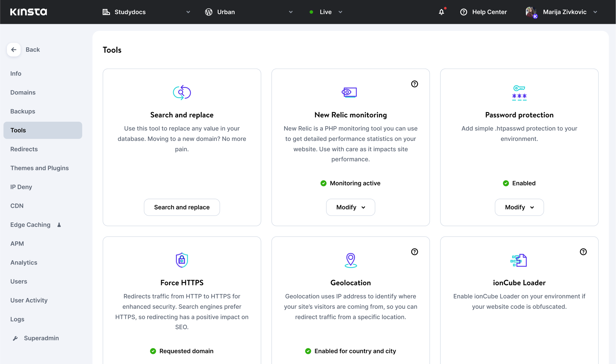Click the lock icon next to Edge Caching
This screenshot has width=616, height=364.
click(x=59, y=225)
